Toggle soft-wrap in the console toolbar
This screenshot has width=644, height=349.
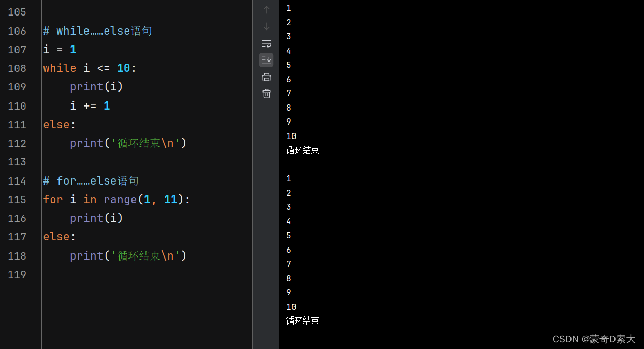267,43
